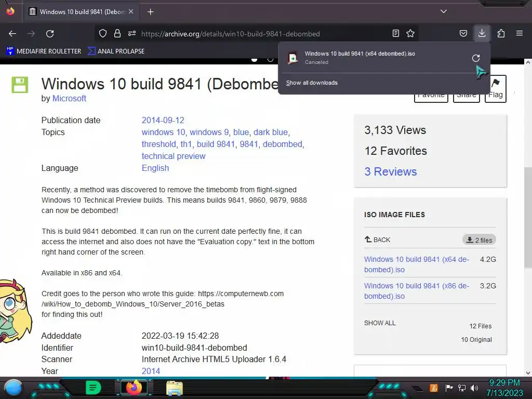Open the technical preview topic link
Image resolution: width=532 pixels, height=399 pixels.
(x=174, y=156)
